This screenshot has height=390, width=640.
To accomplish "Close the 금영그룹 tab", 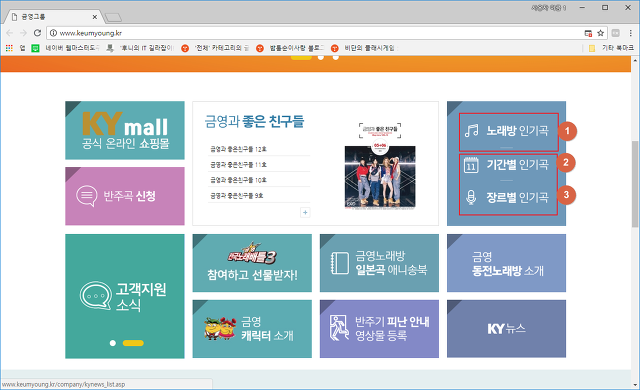I will (x=95, y=17).
